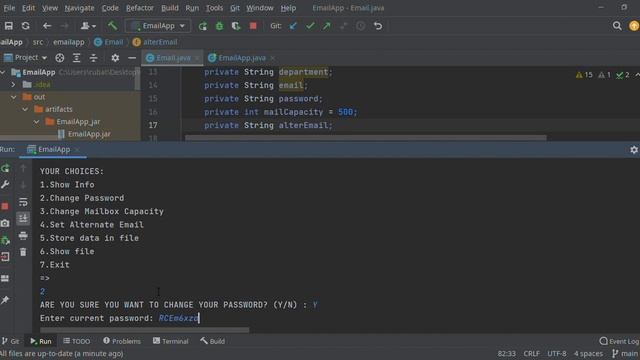This screenshot has width=640, height=360.
Task: Click the main Git branch widget
Action: [x=625, y=353]
